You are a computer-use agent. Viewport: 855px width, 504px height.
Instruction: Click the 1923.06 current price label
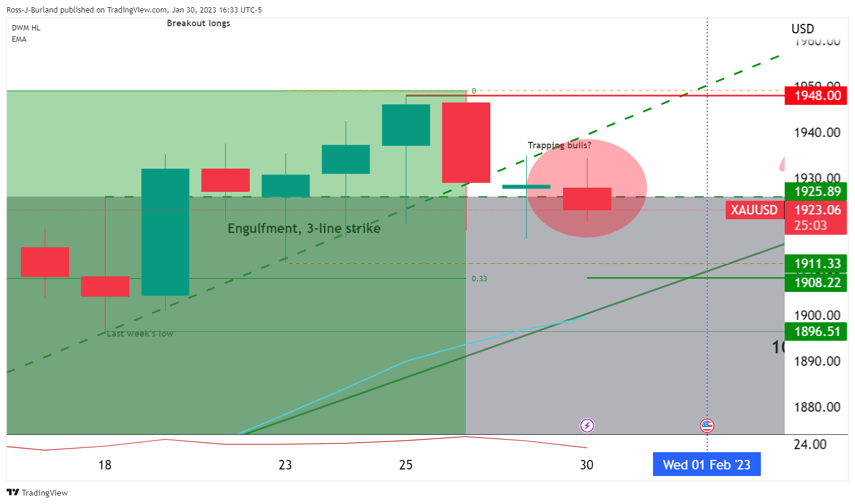[x=816, y=210]
